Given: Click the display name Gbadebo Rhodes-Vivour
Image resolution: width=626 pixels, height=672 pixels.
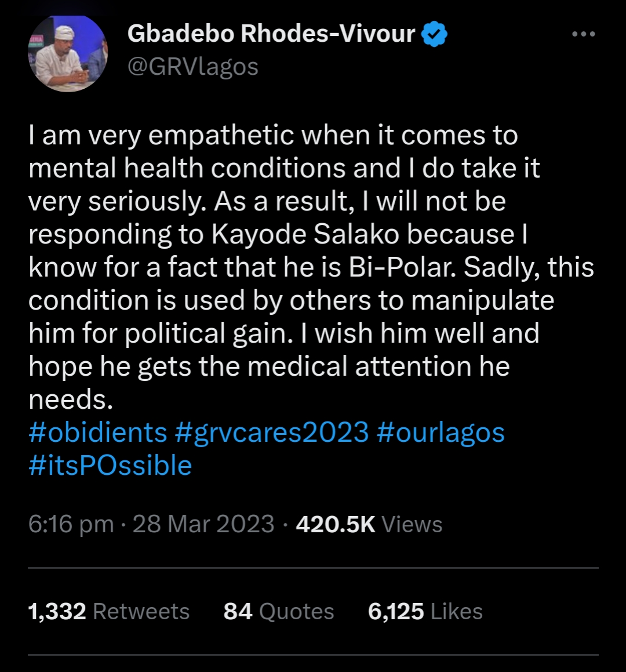Looking at the screenshot, I should tap(272, 32).
